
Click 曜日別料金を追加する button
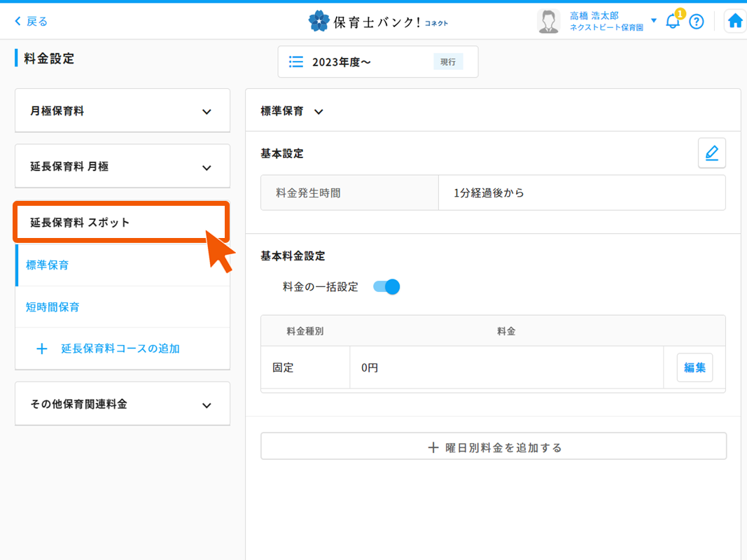(x=494, y=447)
